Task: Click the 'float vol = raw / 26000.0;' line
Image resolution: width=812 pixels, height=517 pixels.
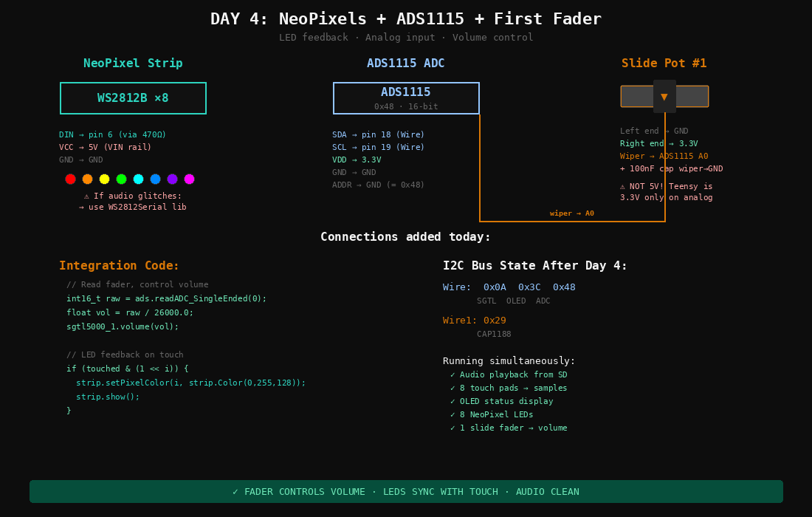Action: (130, 313)
